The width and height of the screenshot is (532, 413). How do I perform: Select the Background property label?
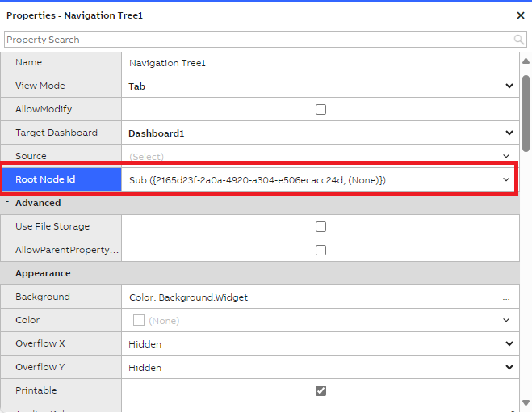(x=43, y=297)
